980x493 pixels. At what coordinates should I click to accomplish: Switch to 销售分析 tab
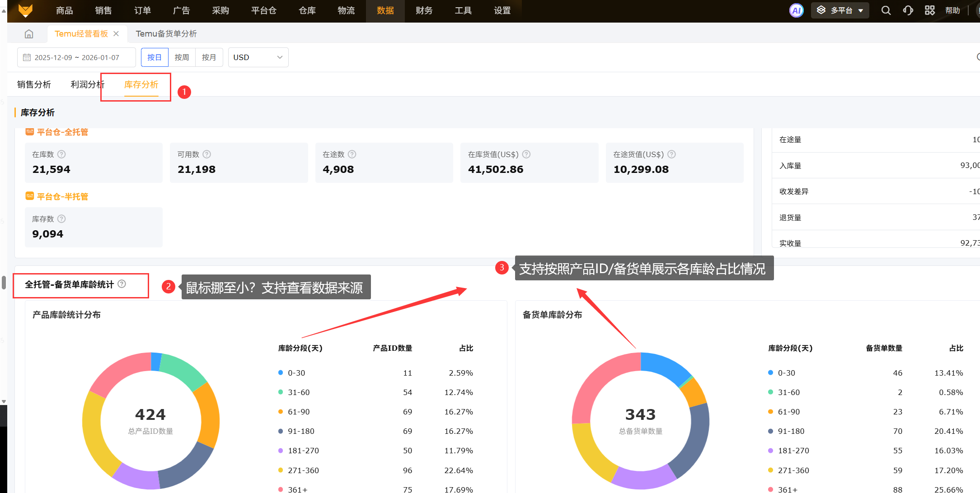[x=34, y=84]
